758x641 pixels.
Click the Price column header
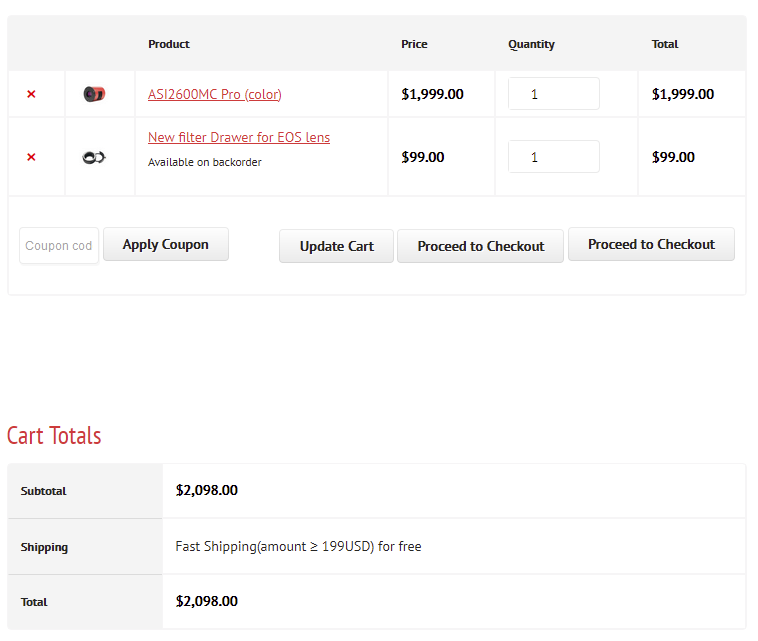tap(414, 44)
